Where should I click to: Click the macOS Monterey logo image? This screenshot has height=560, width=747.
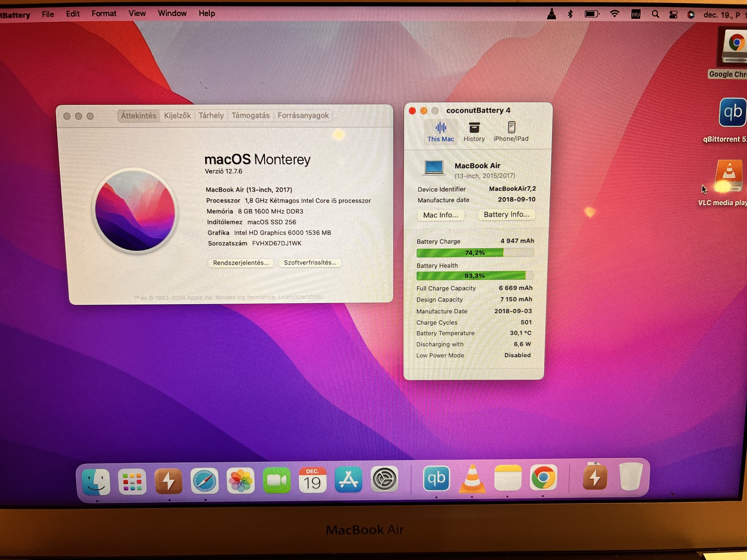[135, 210]
